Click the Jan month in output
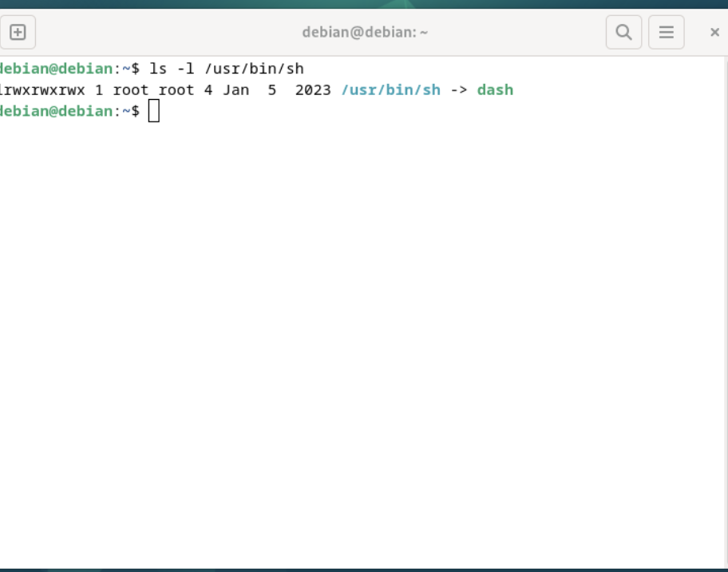 [x=235, y=90]
